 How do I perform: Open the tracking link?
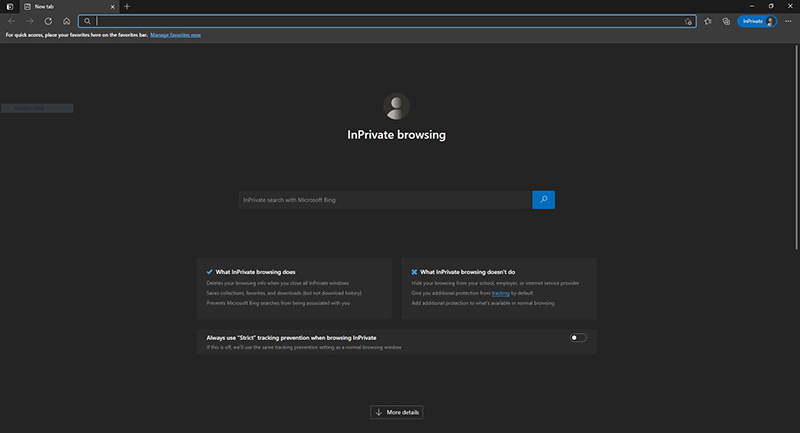coord(500,293)
